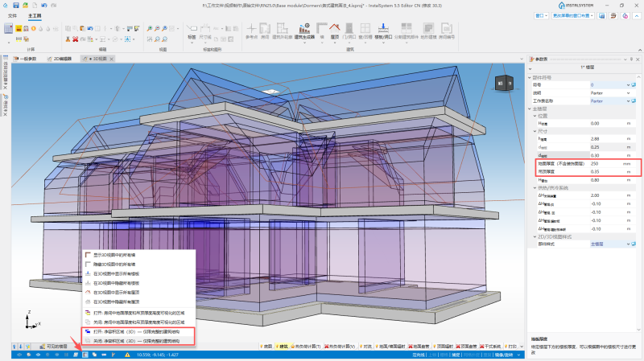Click the paste clipboard icon in 编辑 group
The width and height of the screenshot is (644, 361).
(x=83, y=28)
